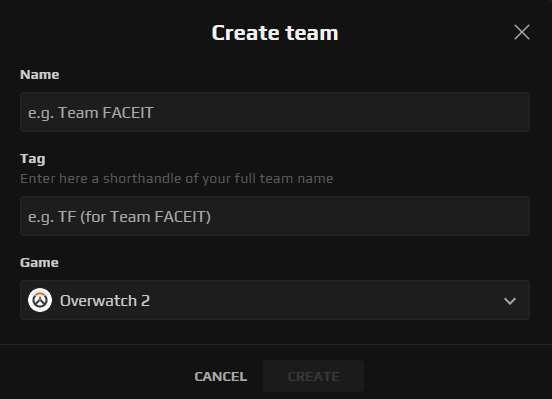
Task: Select the Overwatch 2 text in dropdown
Action: point(105,301)
